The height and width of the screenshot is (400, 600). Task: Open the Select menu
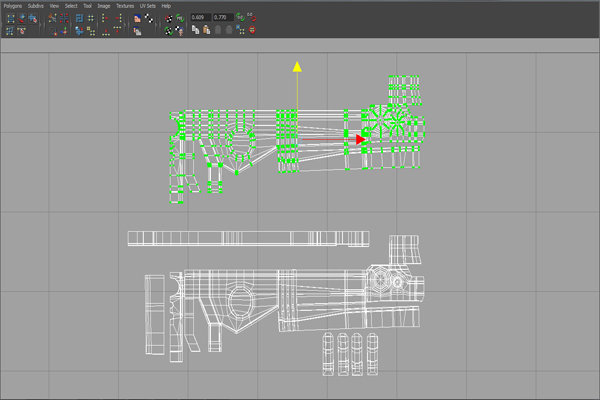tap(71, 6)
